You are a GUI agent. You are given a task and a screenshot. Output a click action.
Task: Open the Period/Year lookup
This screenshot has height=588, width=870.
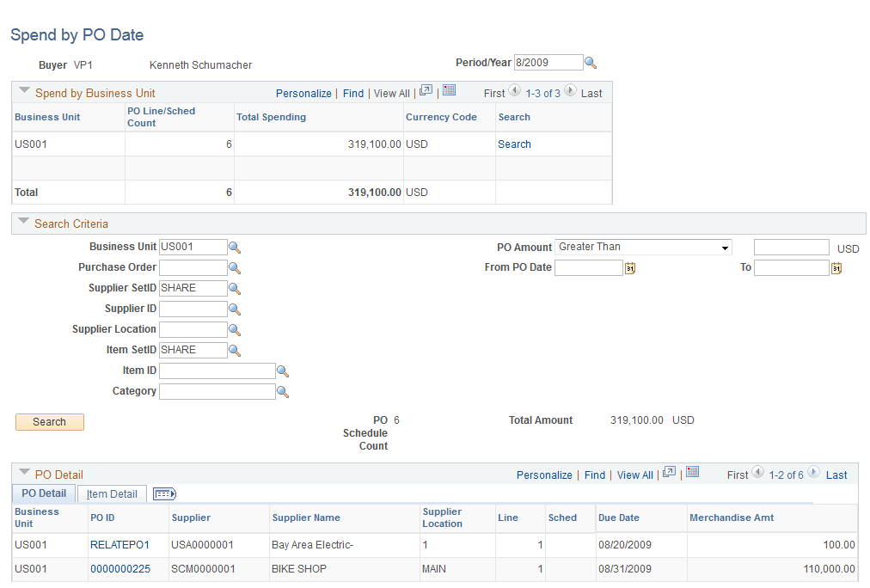tap(591, 62)
